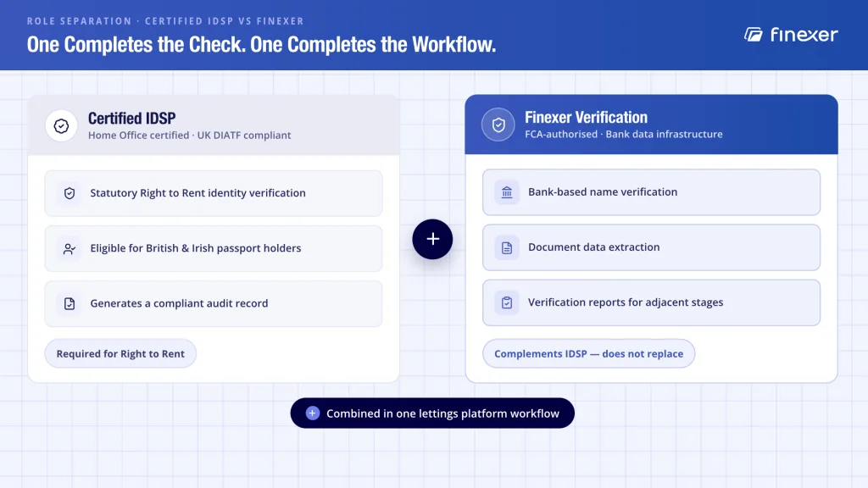Image resolution: width=868 pixels, height=488 pixels.
Task: Select the Complements IDSP — does not replace pill
Action: pos(589,353)
